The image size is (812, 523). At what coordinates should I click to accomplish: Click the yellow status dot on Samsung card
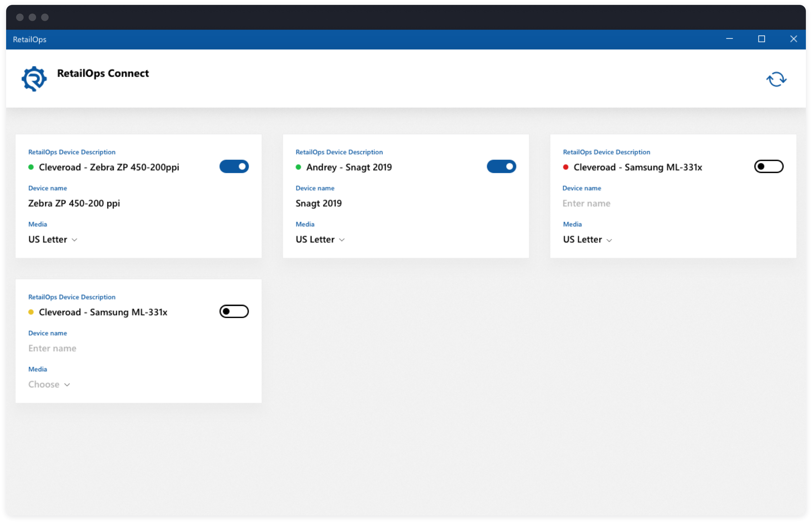[31, 312]
